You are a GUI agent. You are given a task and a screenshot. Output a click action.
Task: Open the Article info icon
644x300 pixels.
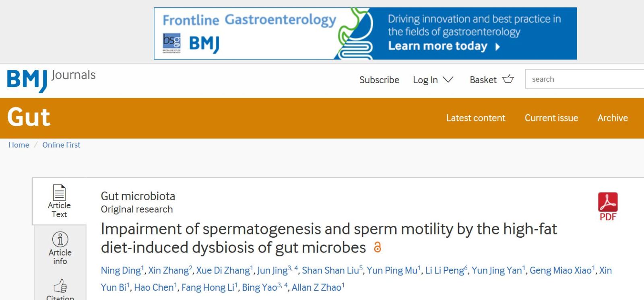[x=60, y=240]
